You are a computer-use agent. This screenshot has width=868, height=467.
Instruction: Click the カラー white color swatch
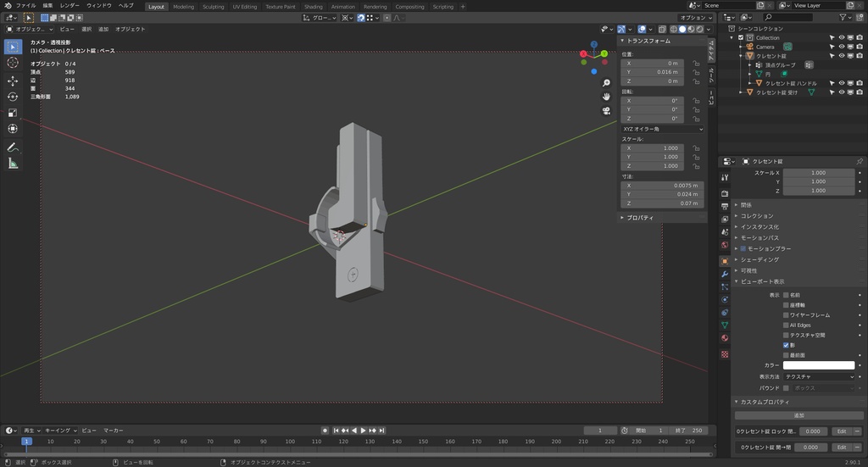click(x=818, y=365)
